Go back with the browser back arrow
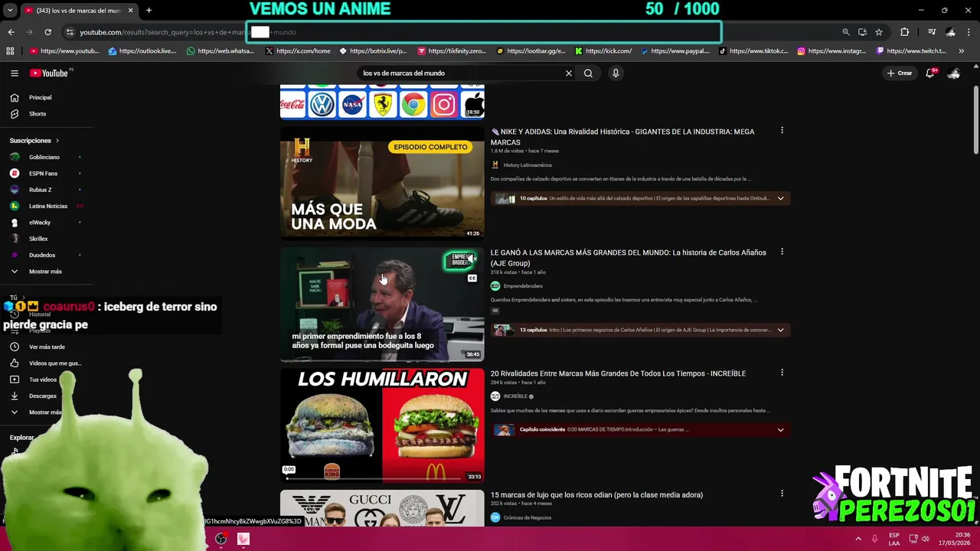 pyautogui.click(x=11, y=32)
